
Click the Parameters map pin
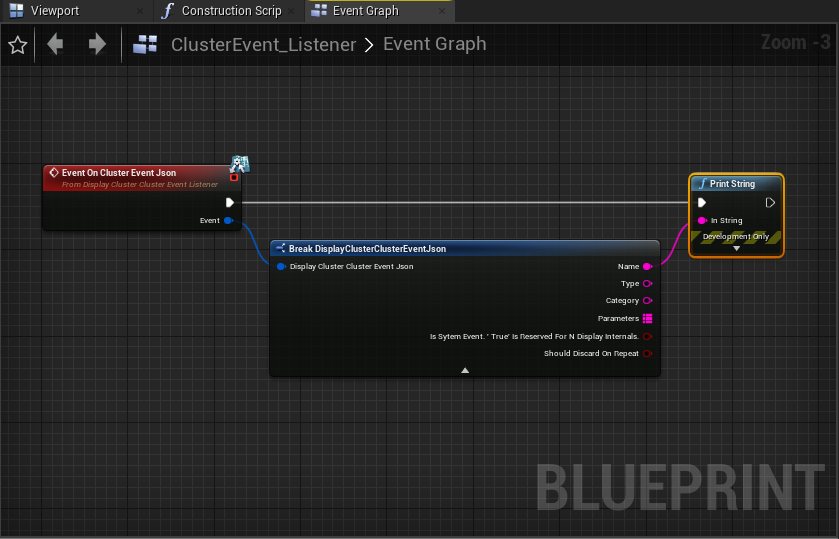(x=647, y=318)
